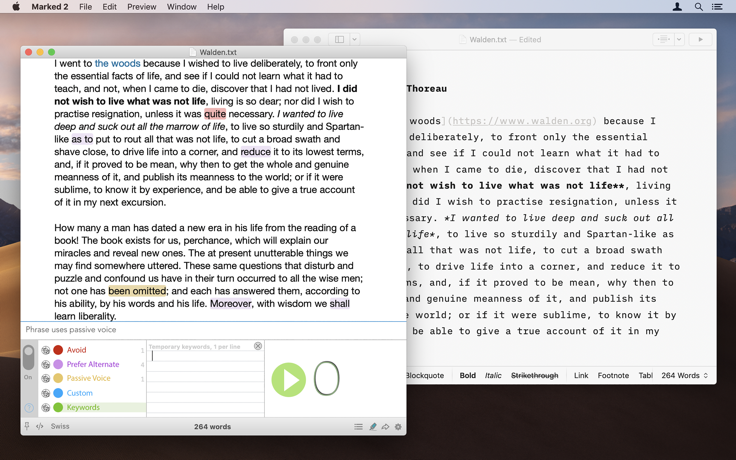Apply Italic in editor format bar
This screenshot has width=736, height=460.
[x=493, y=376]
